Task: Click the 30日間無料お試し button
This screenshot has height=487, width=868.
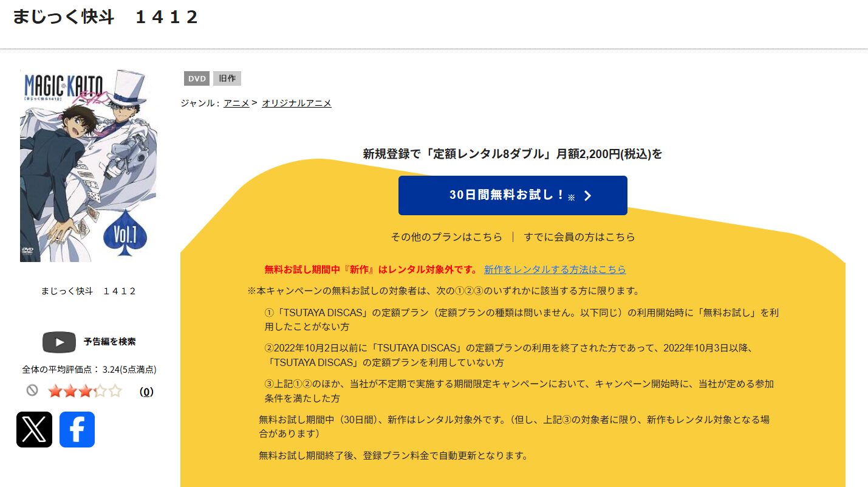Action: pos(513,195)
